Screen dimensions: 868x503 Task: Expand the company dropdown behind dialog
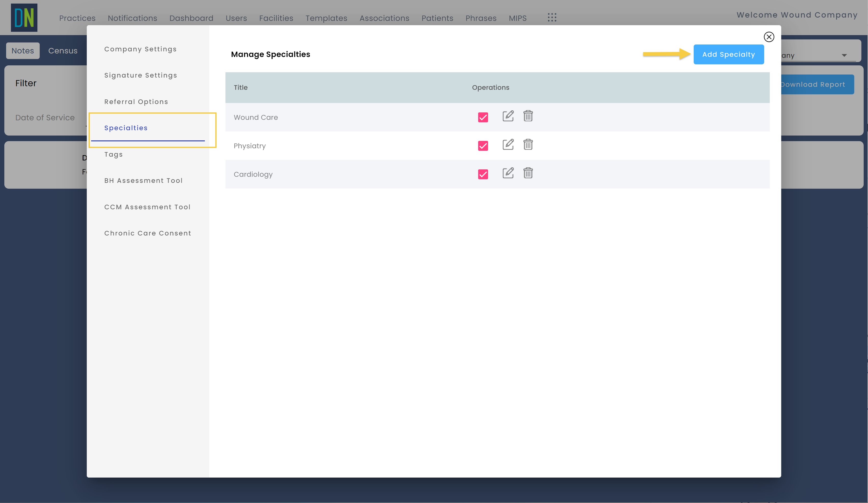[x=844, y=55]
